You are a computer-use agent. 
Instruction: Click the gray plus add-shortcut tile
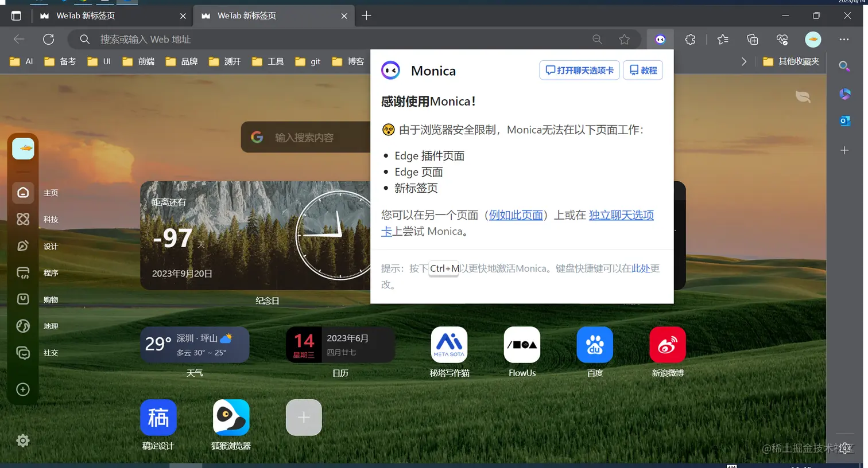tap(304, 418)
